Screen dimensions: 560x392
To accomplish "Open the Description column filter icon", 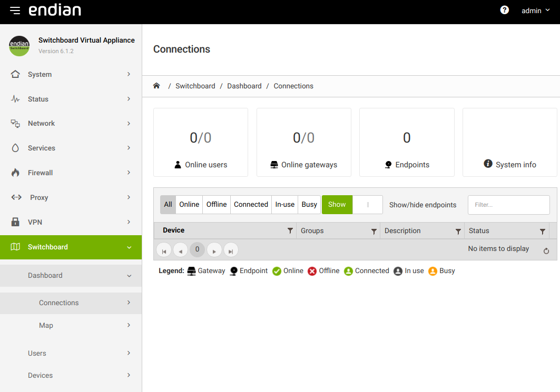I will 458,232.
